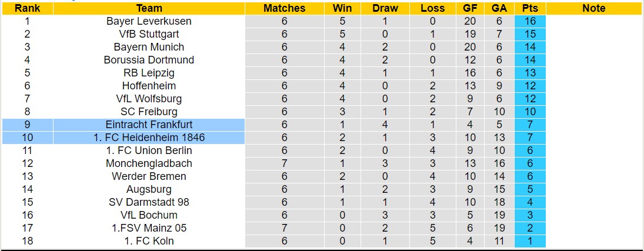
Task: Click the Rank column header
Action: 27,8
